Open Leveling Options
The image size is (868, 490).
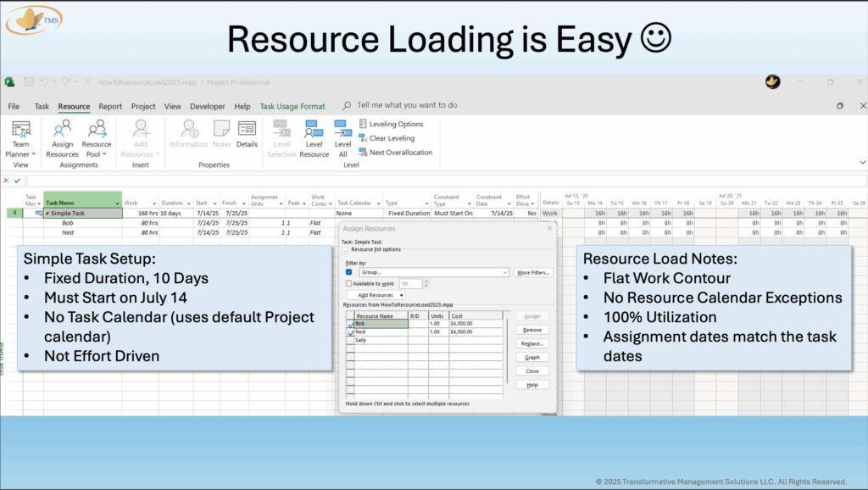[391, 124]
